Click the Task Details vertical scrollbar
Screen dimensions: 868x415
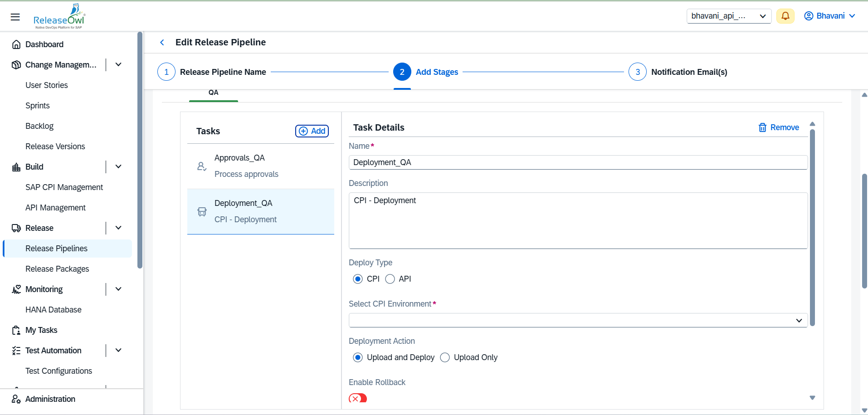(812, 227)
